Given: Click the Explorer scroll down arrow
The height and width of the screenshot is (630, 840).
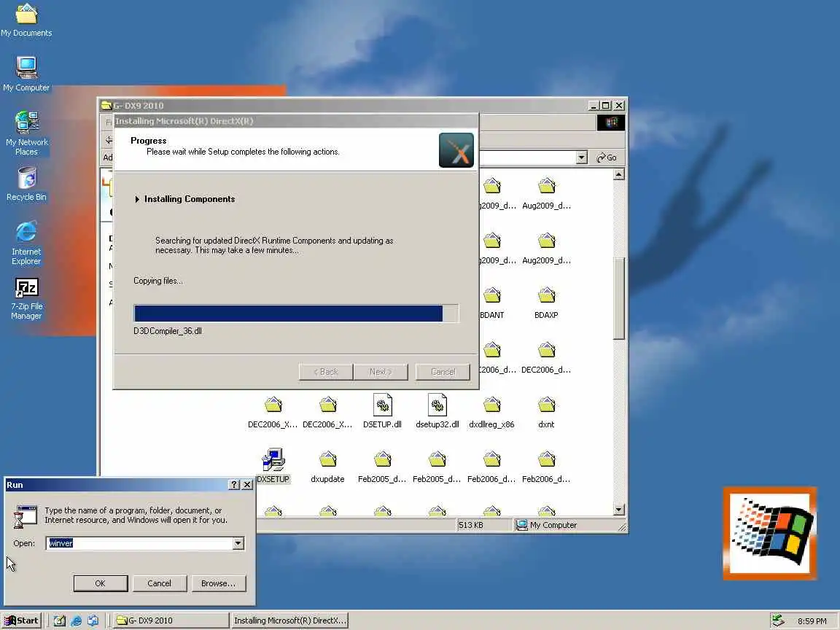Looking at the screenshot, I should (x=619, y=510).
